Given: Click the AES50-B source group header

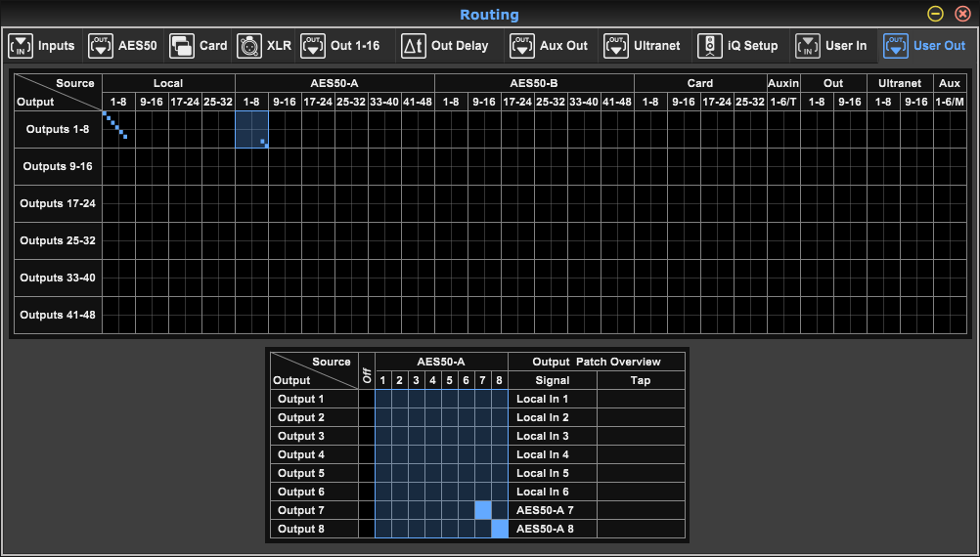Looking at the screenshot, I should pos(534,83).
